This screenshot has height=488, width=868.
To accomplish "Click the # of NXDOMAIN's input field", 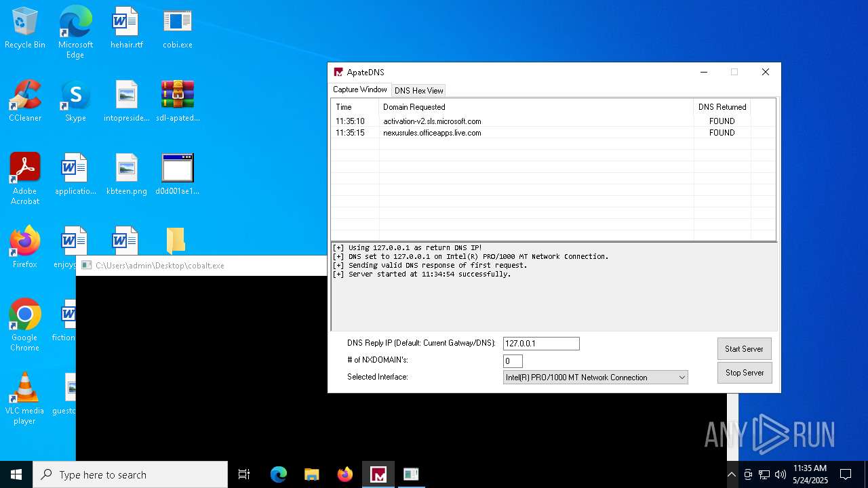I will coord(513,361).
